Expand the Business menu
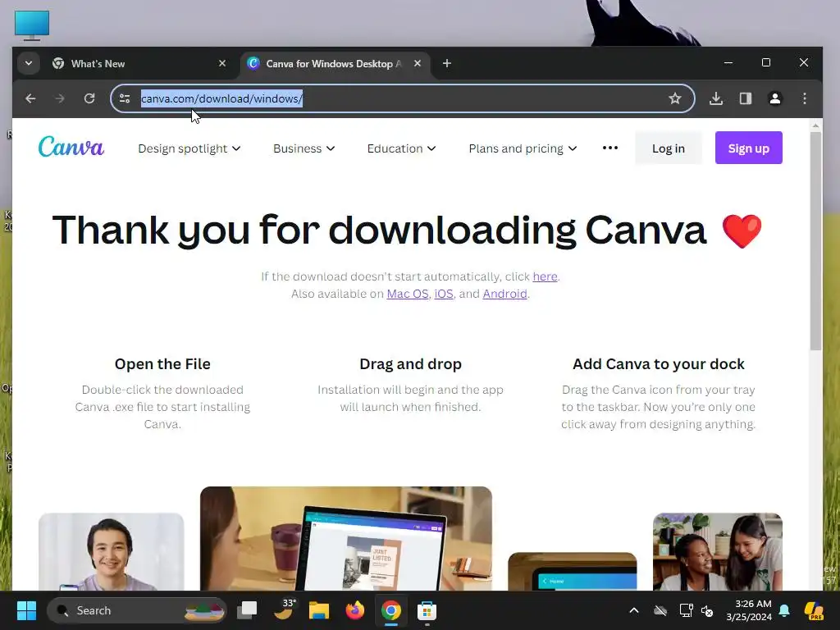Viewport: 840px width, 630px height. pos(304,148)
